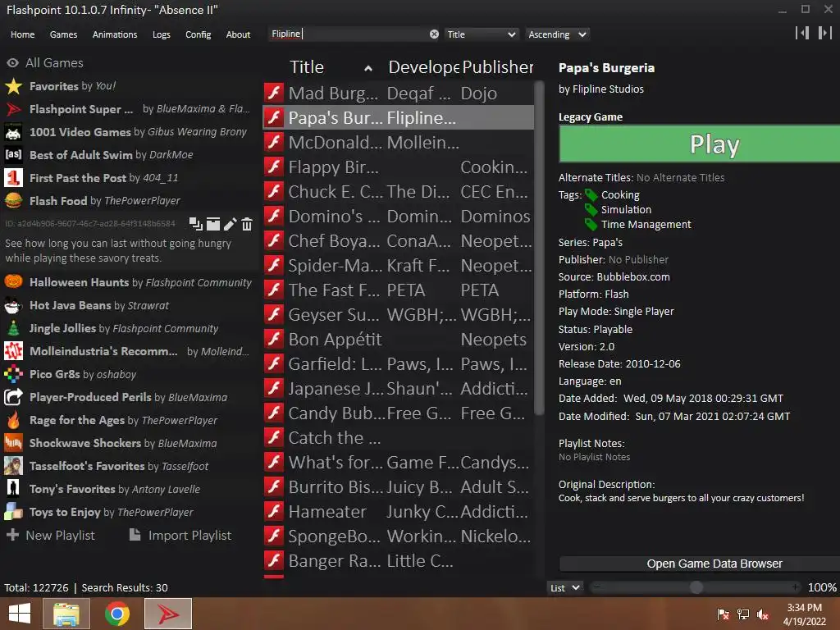This screenshot has width=840, height=630.
Task: Edit playlist using pencil icon
Action: pyautogui.click(x=230, y=224)
